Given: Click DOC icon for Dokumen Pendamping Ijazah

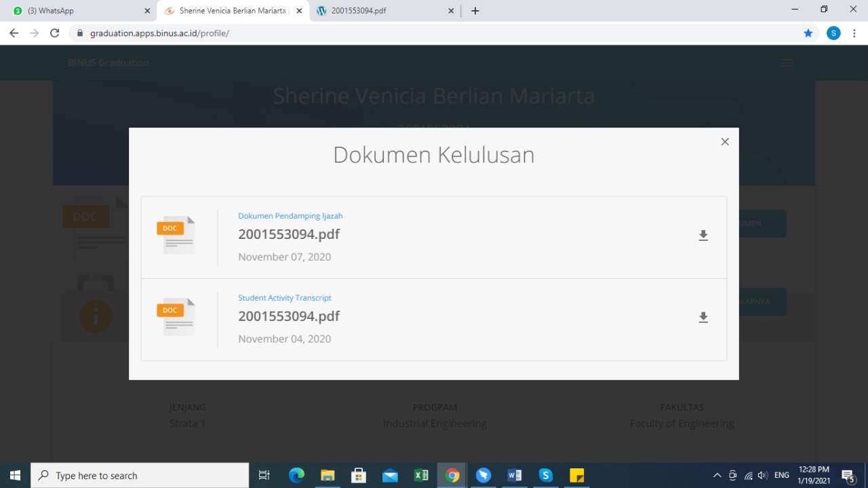Looking at the screenshot, I should [176, 235].
